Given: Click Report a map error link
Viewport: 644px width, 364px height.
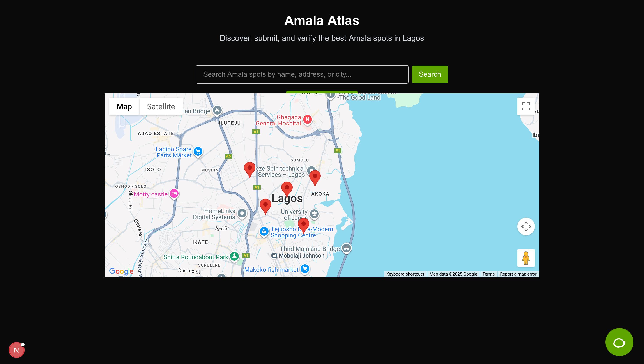Looking at the screenshot, I should click(518, 274).
